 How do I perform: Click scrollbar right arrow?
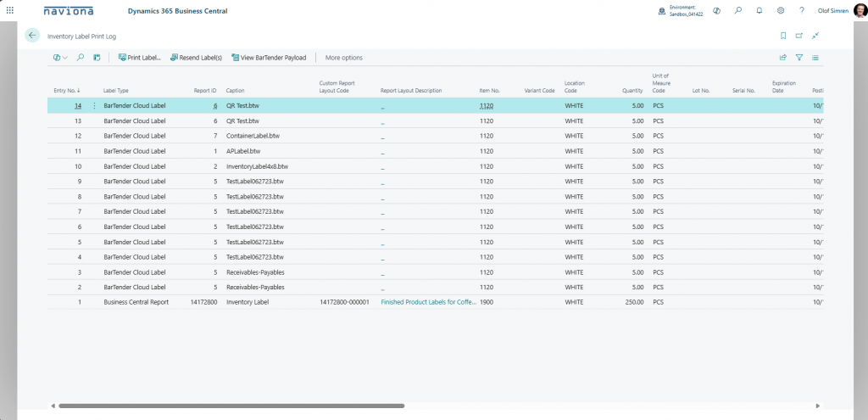[818, 406]
